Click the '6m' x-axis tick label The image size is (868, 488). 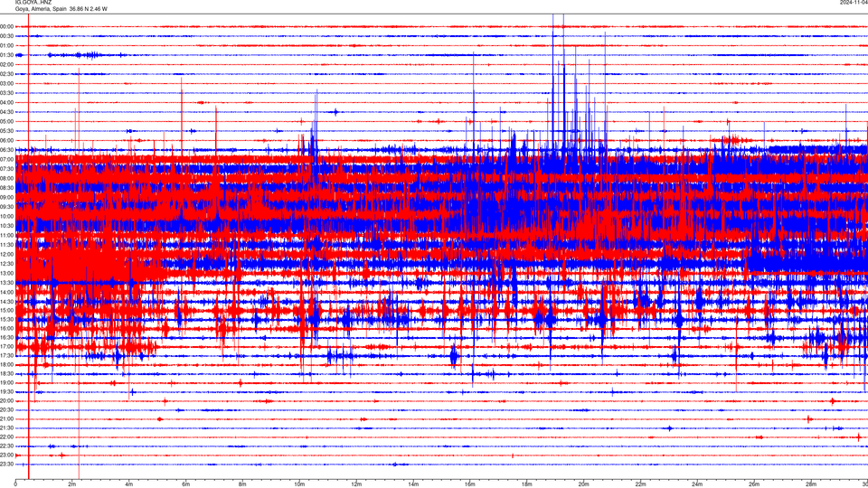tap(185, 484)
